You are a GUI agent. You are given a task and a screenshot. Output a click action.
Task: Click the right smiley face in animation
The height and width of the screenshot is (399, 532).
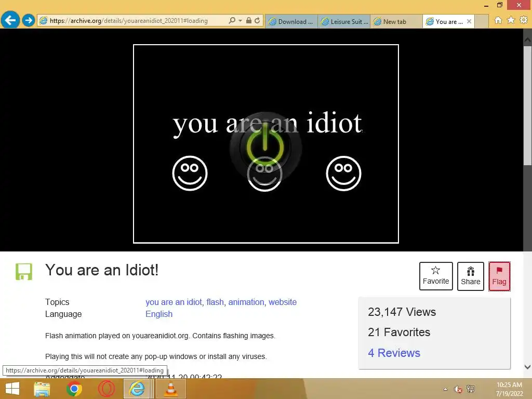pyautogui.click(x=344, y=174)
